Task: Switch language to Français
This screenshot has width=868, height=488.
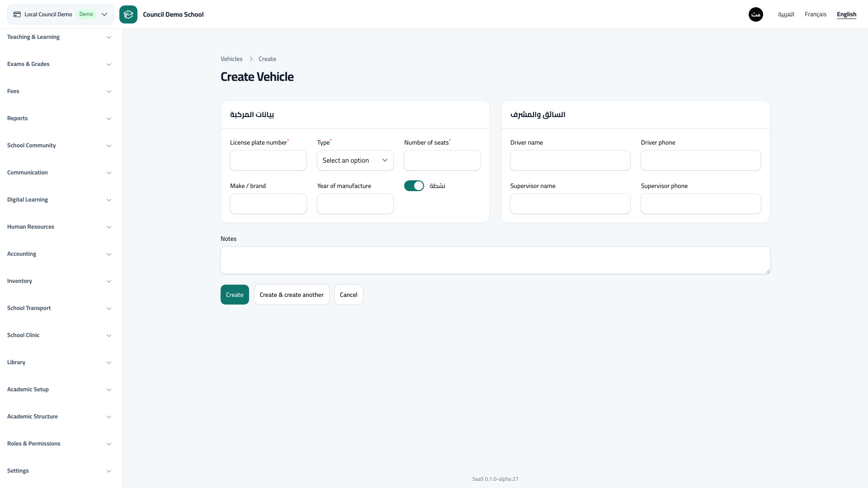Action: [x=816, y=14]
